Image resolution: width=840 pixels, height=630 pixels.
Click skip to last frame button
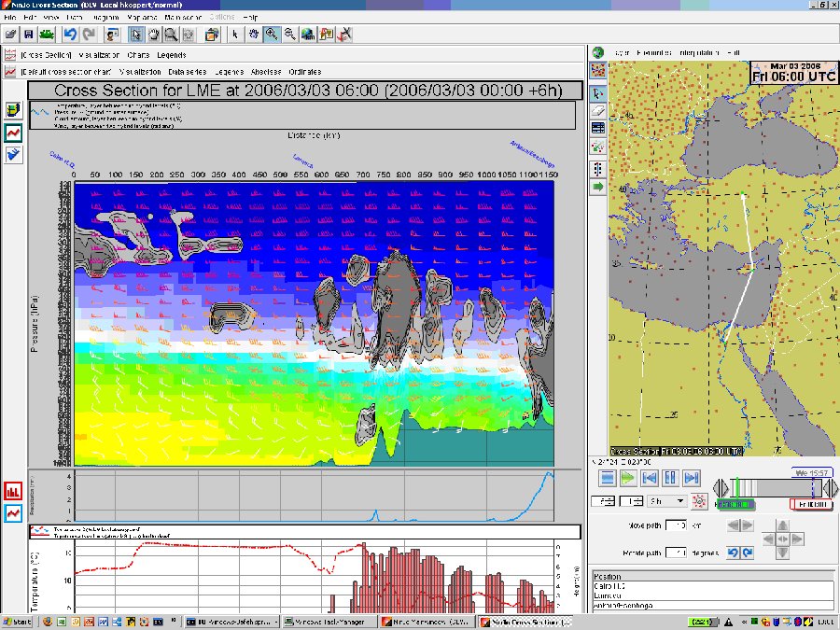(x=692, y=478)
